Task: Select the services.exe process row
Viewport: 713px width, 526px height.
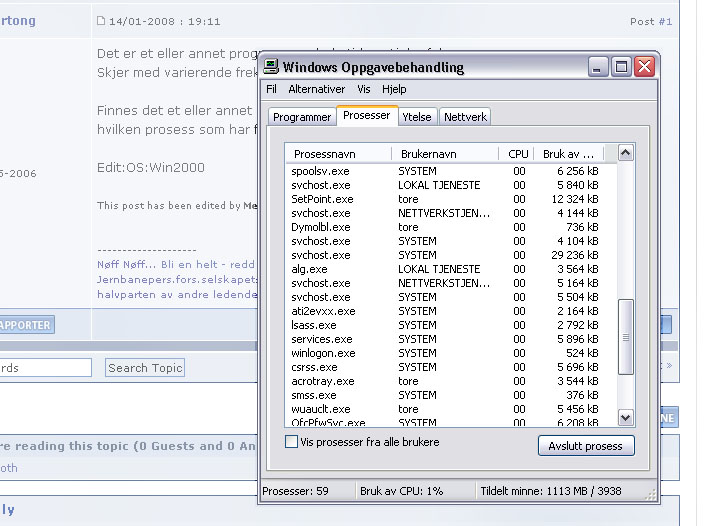Action: (x=451, y=339)
